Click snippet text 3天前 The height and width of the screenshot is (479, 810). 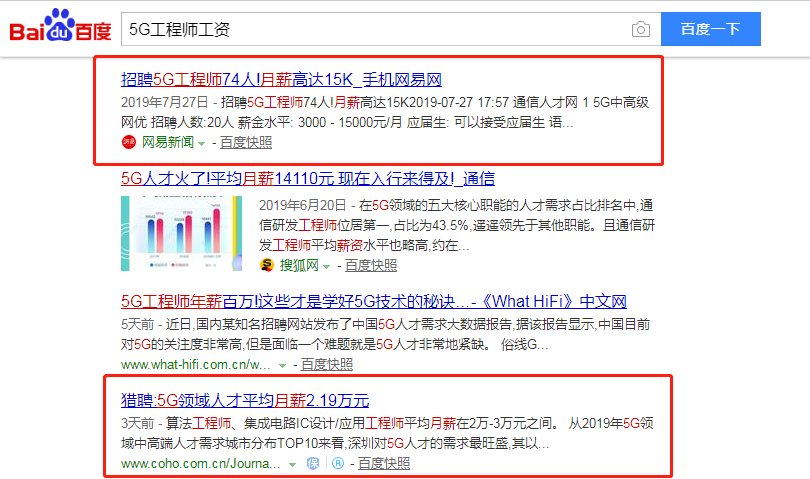(x=137, y=424)
